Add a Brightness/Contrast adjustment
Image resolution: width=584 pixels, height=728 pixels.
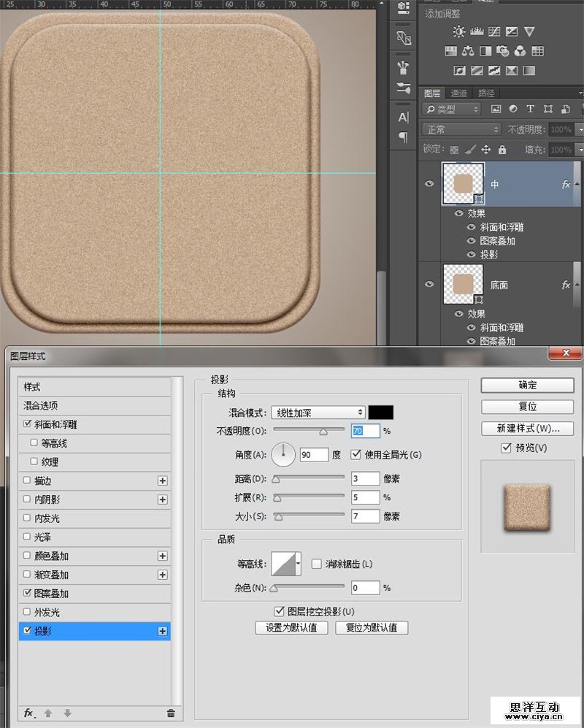point(458,31)
